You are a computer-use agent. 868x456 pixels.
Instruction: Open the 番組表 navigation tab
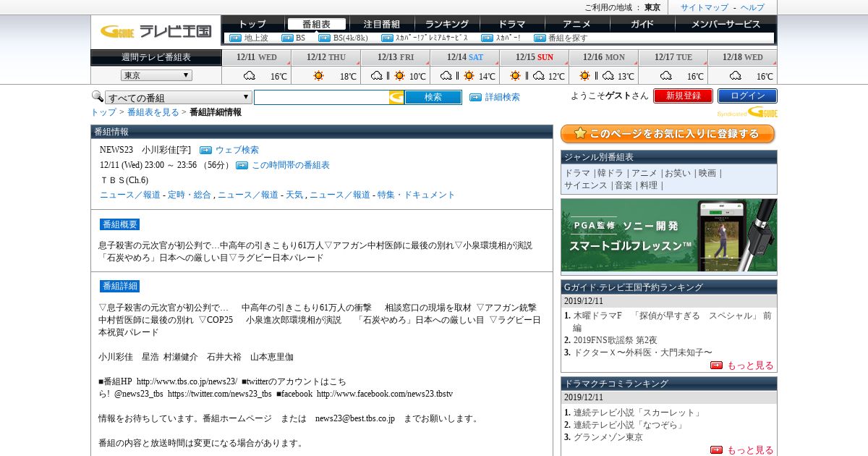click(x=316, y=24)
